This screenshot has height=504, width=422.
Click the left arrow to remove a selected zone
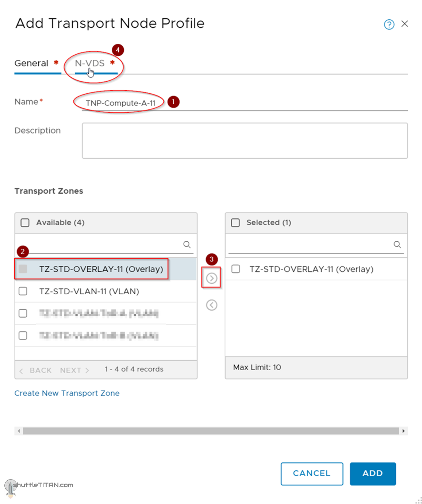pos(211,305)
